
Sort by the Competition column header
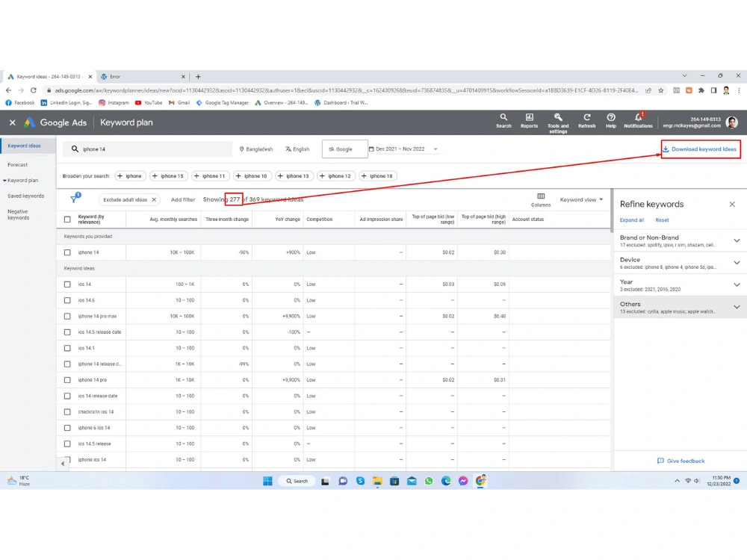[x=319, y=220]
